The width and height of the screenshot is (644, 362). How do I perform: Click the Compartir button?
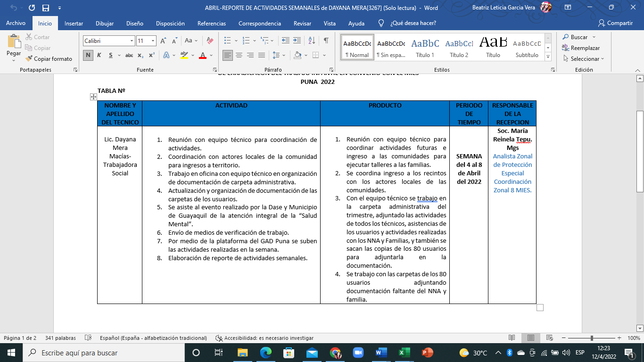point(615,23)
